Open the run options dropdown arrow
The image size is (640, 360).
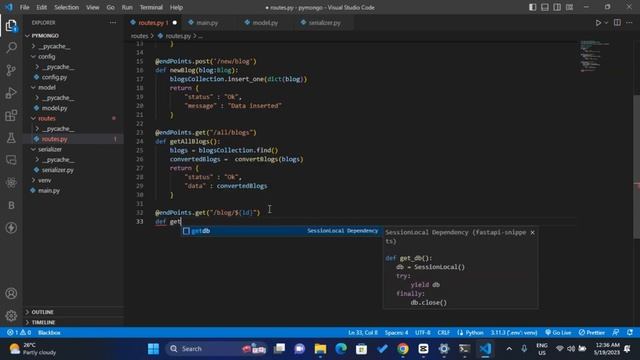(606, 23)
